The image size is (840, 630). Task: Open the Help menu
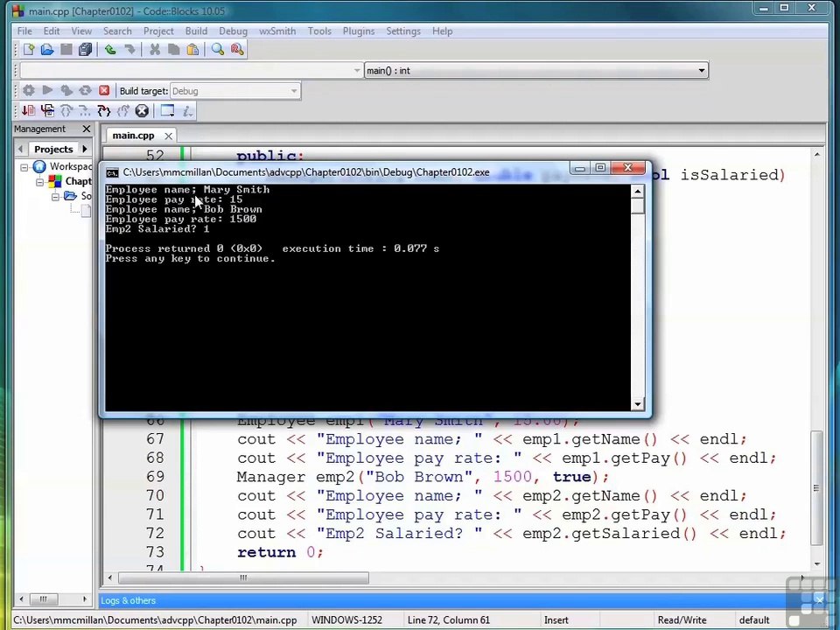click(443, 31)
